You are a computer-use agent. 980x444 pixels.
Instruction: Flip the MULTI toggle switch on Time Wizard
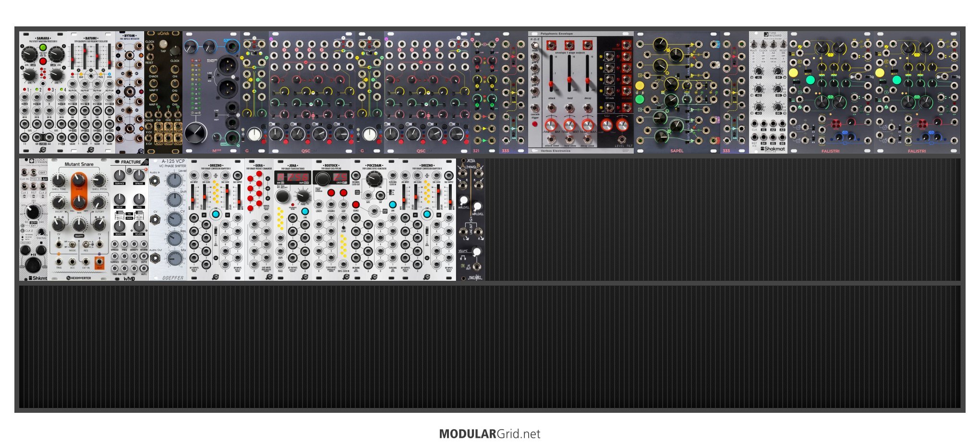tap(754, 45)
